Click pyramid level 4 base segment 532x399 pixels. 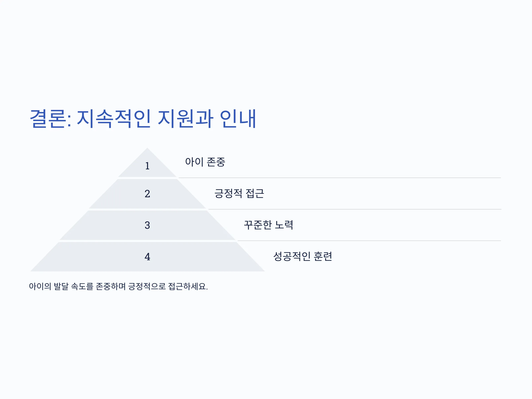pyautogui.click(x=147, y=257)
